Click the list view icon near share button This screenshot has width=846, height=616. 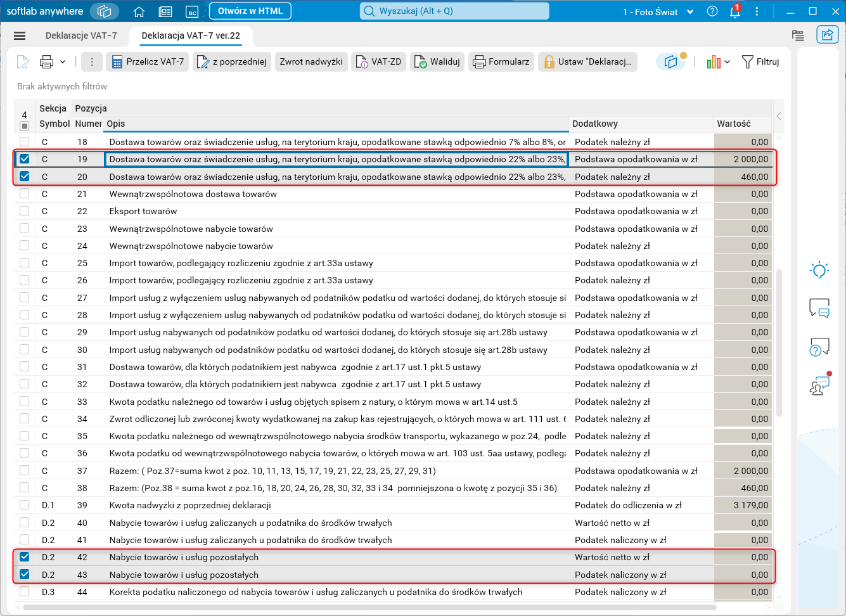[798, 35]
